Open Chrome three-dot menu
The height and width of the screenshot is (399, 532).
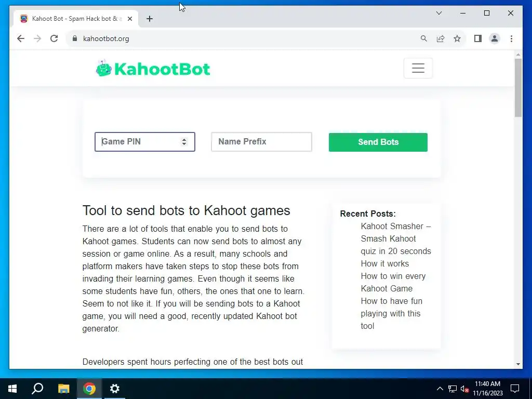click(x=511, y=38)
